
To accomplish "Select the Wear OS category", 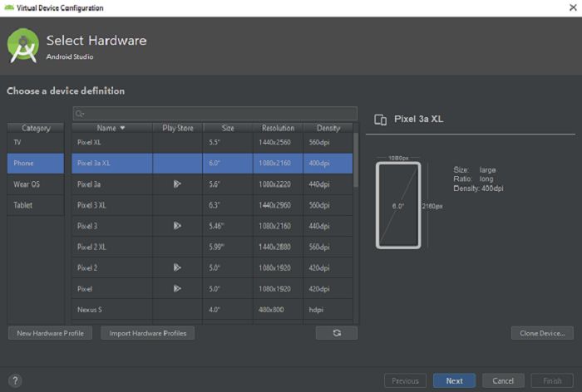I will tap(36, 184).
